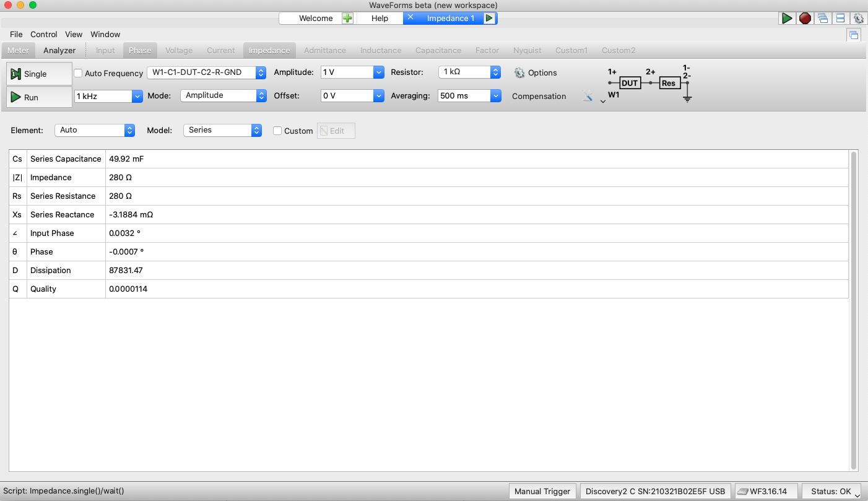Screen dimensions: 868x501
Task: Click the tile windows icon
Action: (840, 19)
